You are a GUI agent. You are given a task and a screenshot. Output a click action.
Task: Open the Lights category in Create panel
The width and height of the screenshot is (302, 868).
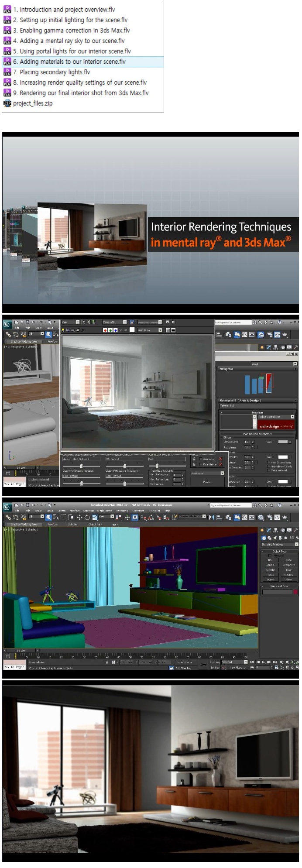click(x=275, y=538)
